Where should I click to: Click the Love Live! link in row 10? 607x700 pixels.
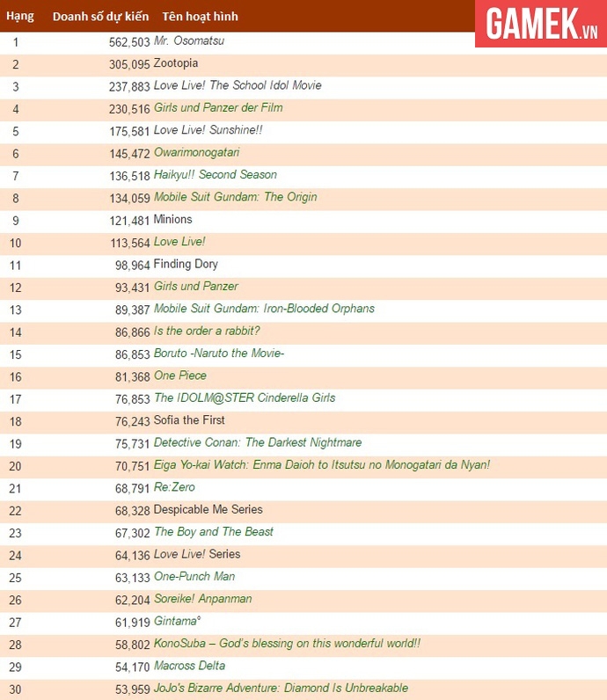click(179, 242)
